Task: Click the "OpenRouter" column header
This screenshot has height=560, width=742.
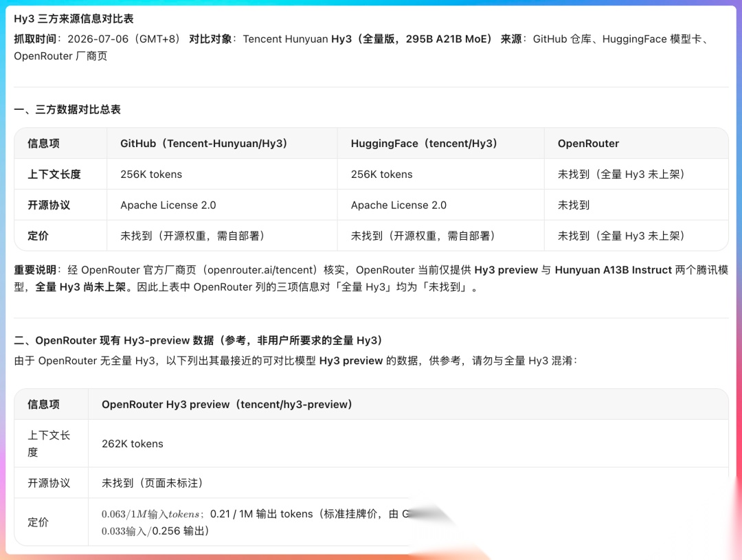Action: 588,144
